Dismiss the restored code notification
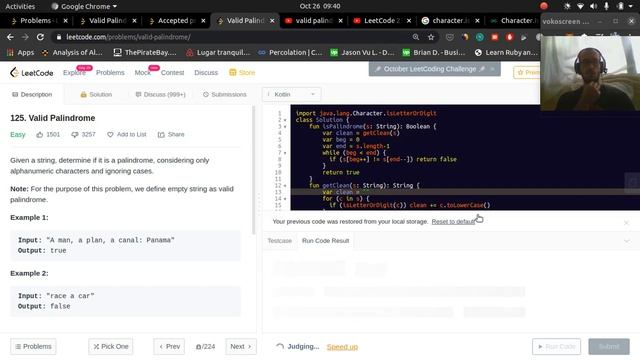This screenshot has height=360, width=640. [626, 222]
